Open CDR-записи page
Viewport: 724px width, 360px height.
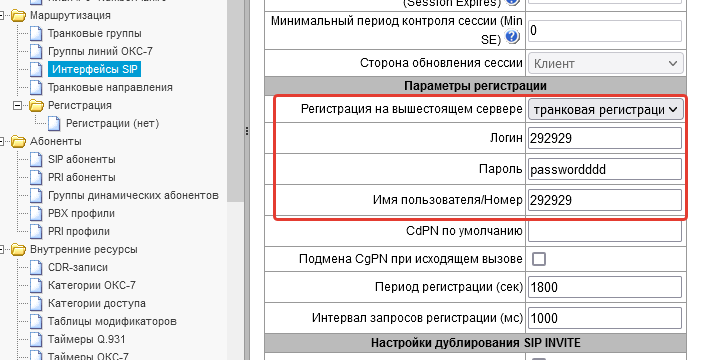click(78, 267)
